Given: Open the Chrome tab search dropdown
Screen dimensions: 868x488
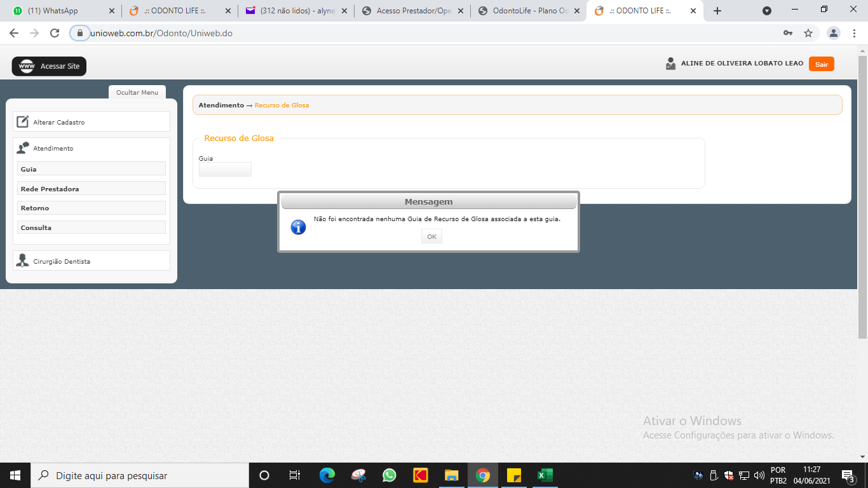Looking at the screenshot, I should pyautogui.click(x=767, y=11).
